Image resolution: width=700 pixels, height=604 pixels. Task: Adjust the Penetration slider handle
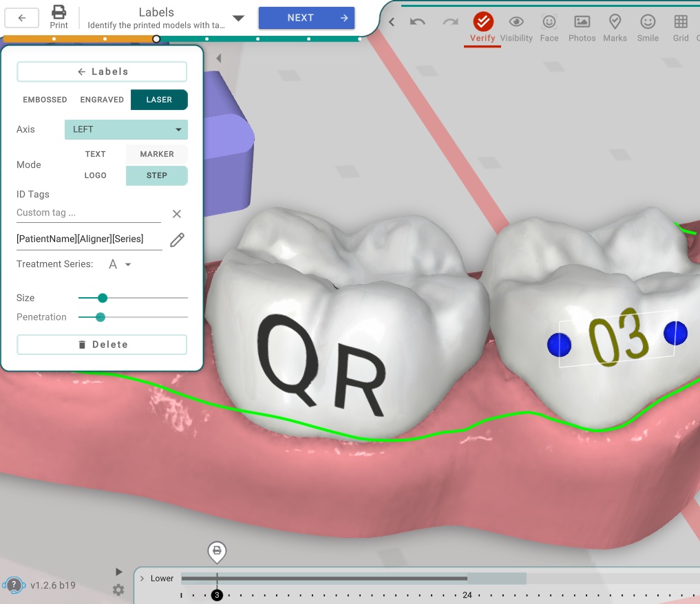click(x=100, y=317)
